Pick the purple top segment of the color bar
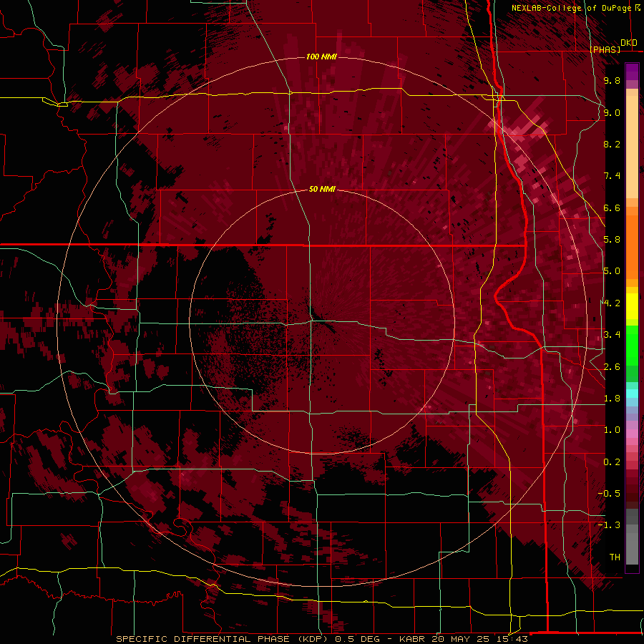This screenshot has height=644, width=644. pyautogui.click(x=632, y=72)
